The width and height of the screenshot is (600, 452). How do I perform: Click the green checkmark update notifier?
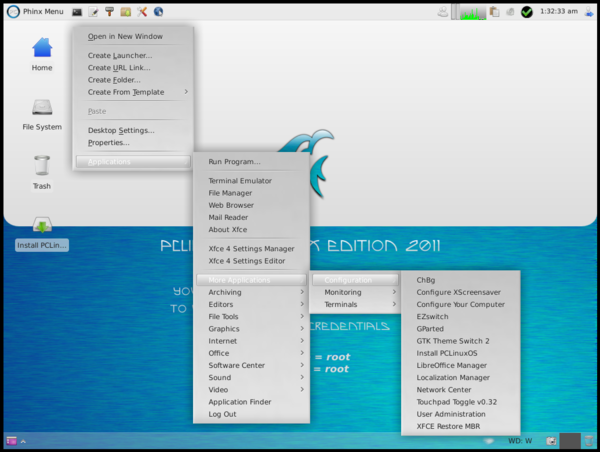tap(527, 12)
